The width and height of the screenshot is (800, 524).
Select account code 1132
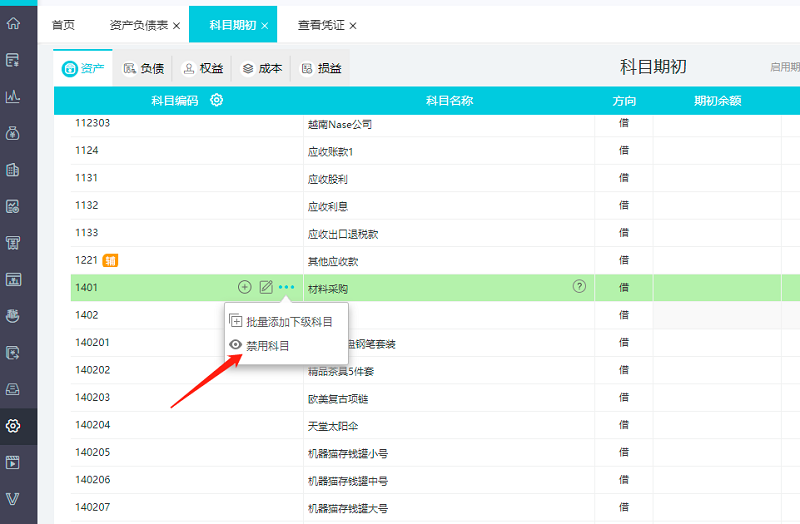(87, 205)
